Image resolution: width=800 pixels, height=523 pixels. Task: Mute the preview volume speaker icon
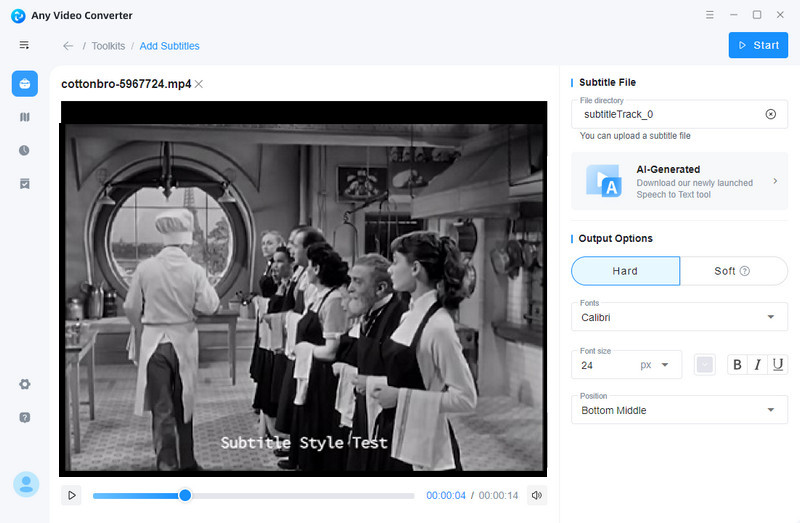(x=537, y=495)
